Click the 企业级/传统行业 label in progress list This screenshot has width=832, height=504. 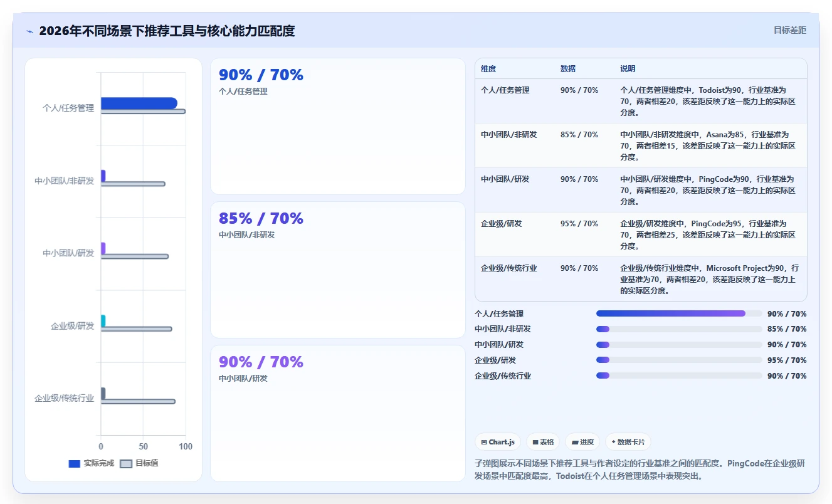(503, 376)
